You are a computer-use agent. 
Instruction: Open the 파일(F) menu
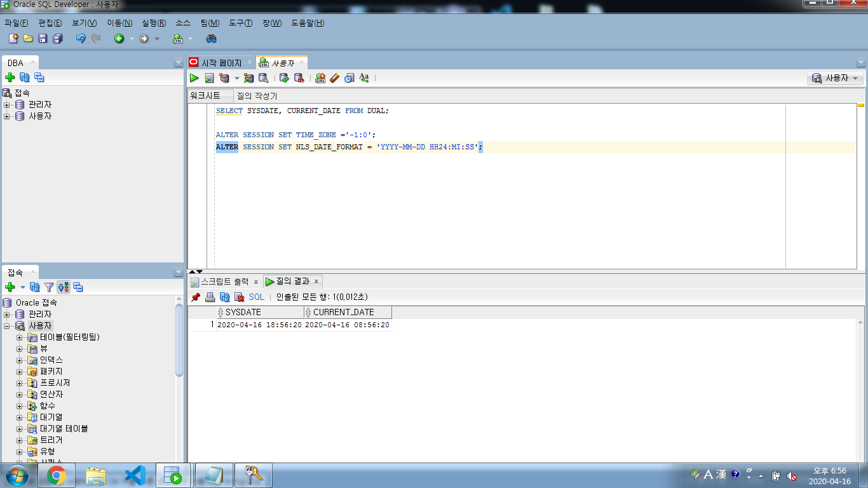click(x=17, y=23)
